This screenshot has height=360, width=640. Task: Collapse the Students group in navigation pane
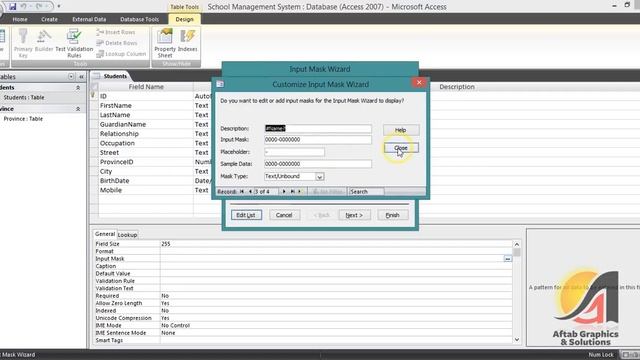tap(78, 88)
